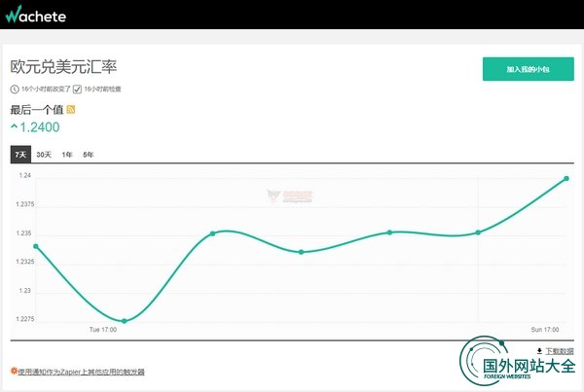Click the download arrow icon next to 下载数据
Image resolution: width=584 pixels, height=392 pixels.
pos(539,351)
